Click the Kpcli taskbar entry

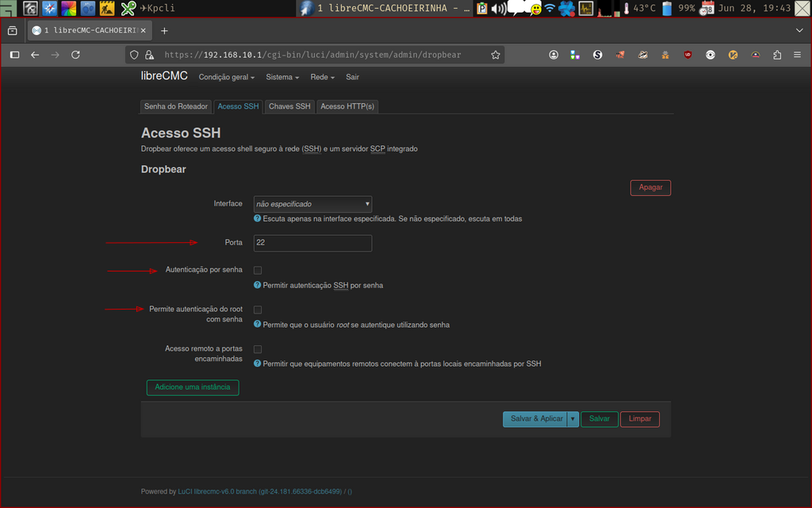click(x=157, y=8)
